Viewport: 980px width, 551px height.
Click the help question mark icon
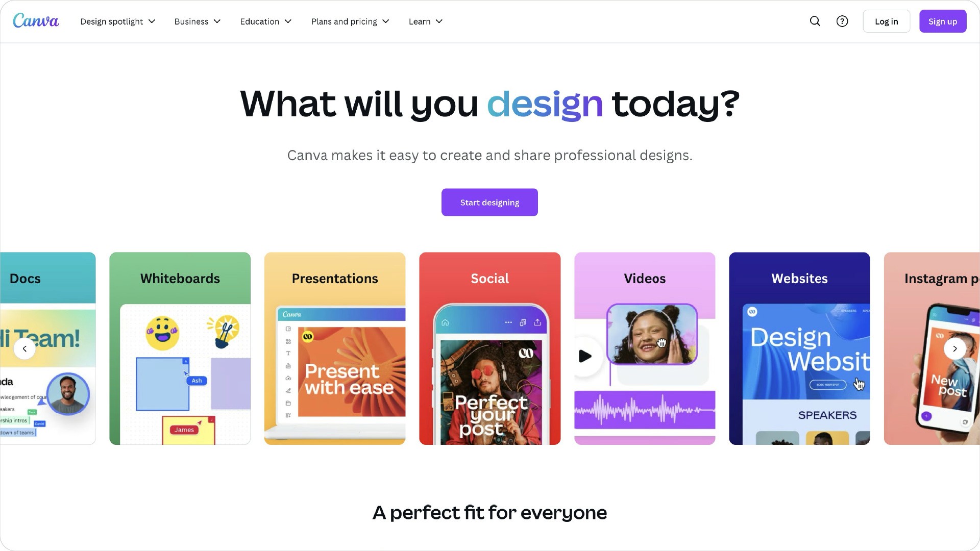click(x=842, y=21)
